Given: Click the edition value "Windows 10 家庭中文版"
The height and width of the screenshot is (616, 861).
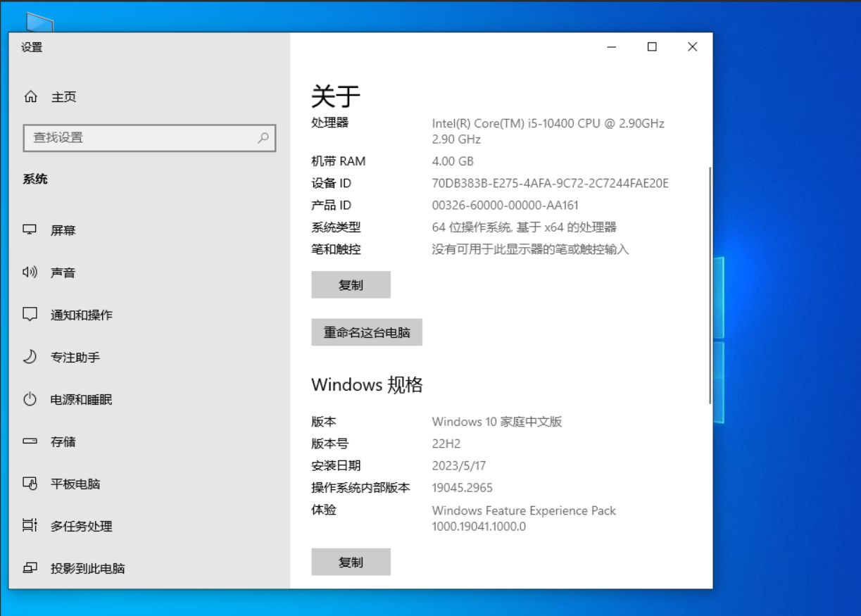Looking at the screenshot, I should coord(497,422).
